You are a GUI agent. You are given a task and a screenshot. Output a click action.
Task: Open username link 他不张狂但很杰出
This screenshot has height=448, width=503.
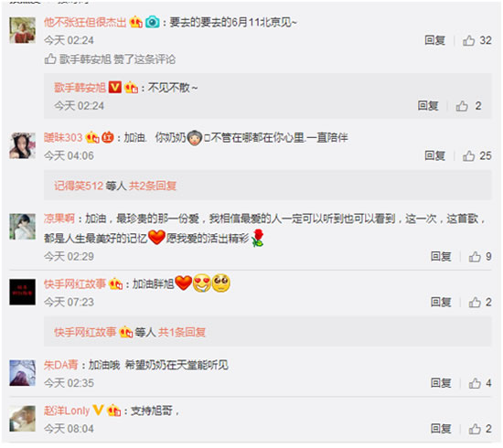85,22
